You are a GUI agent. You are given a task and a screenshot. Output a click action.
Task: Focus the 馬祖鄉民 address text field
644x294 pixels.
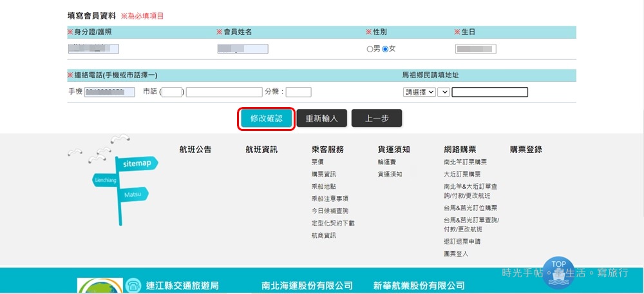coord(489,92)
